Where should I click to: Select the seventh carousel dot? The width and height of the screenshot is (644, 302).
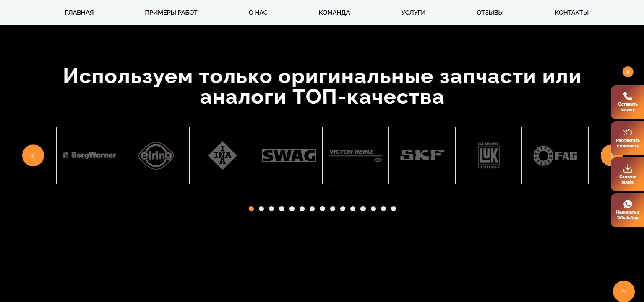coord(312,209)
